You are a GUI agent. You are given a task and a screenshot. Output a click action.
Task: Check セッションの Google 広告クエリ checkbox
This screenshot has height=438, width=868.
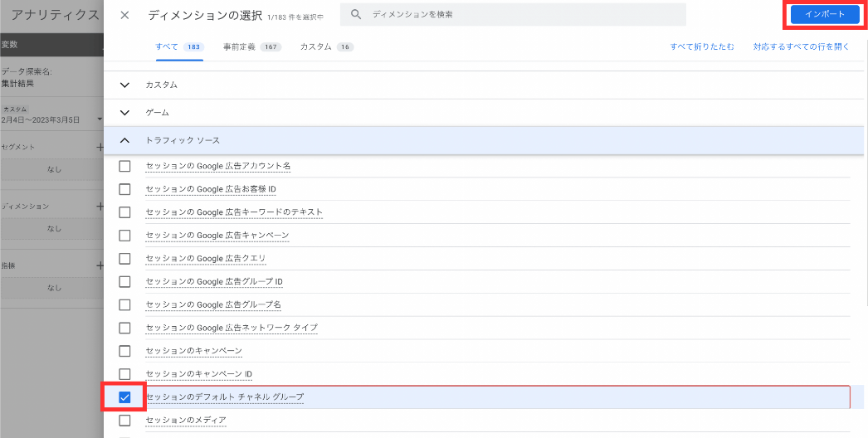pos(124,259)
